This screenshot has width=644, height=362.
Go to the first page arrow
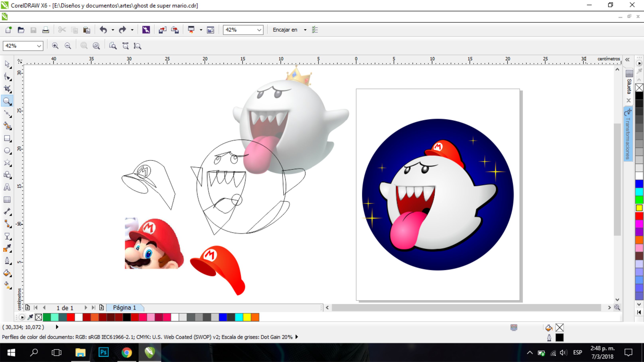pos(36,308)
